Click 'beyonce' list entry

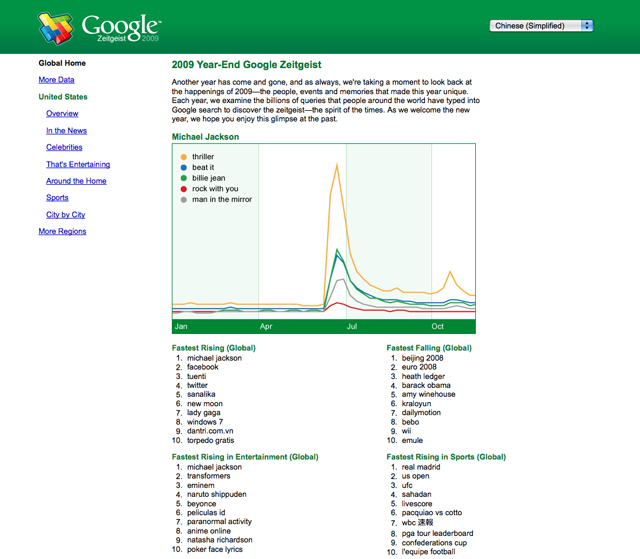(x=202, y=504)
